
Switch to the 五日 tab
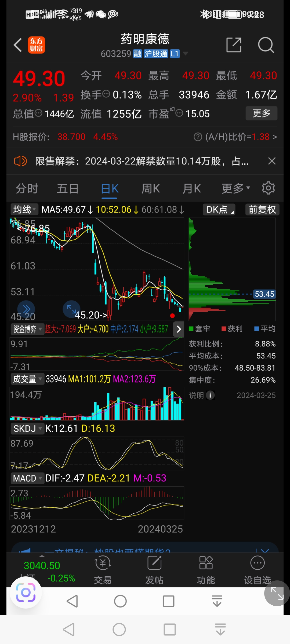pyautogui.click(x=68, y=189)
